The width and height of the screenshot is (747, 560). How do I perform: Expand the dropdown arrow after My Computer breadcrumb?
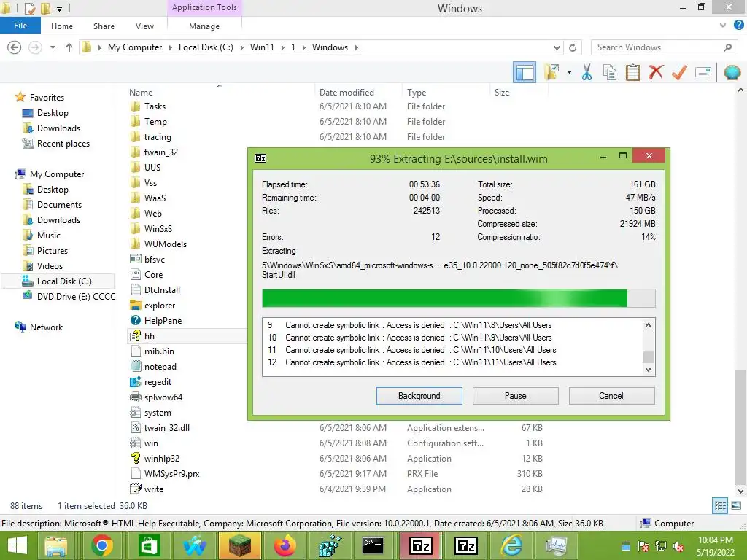(171, 47)
